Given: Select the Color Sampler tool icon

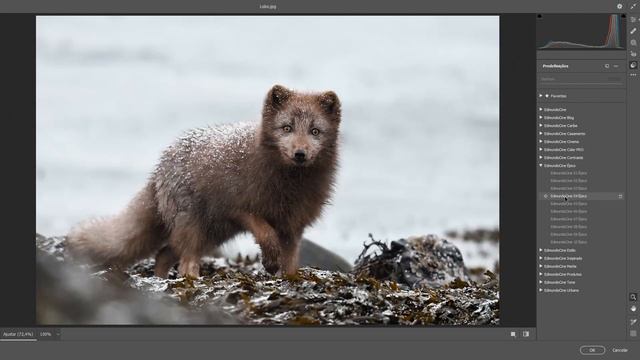Looking at the screenshot, I should [x=633, y=322].
